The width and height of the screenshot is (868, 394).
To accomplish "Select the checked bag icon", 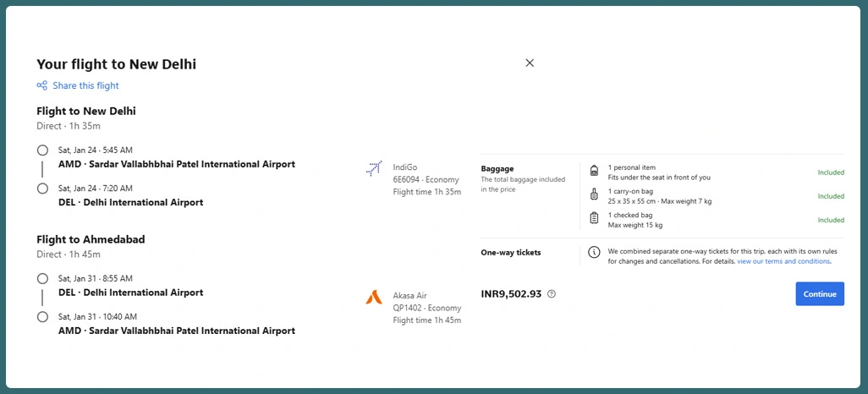I will tap(594, 219).
